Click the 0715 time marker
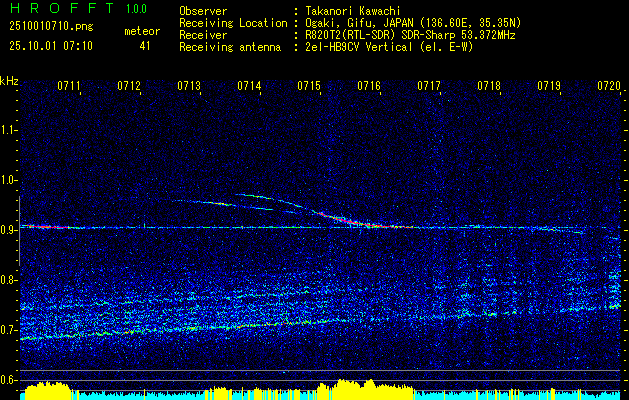 point(309,86)
